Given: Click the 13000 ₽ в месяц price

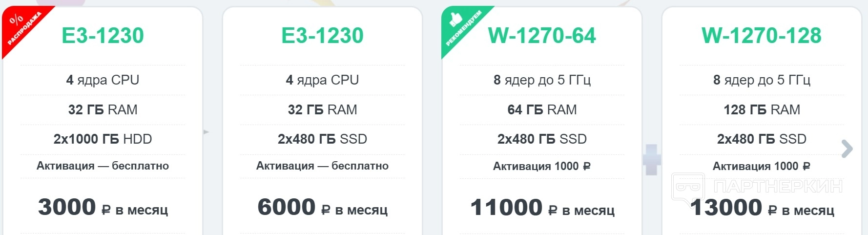Looking at the screenshot, I should coord(762,208).
